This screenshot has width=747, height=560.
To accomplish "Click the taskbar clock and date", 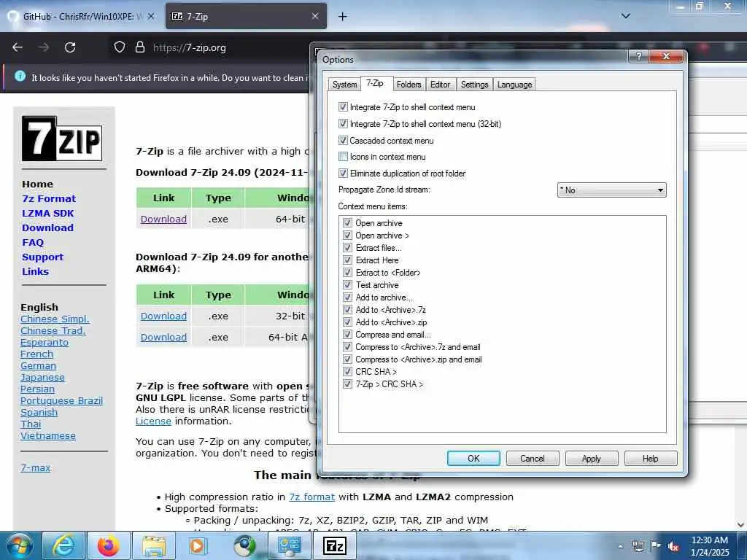I will pyautogui.click(x=709, y=546).
